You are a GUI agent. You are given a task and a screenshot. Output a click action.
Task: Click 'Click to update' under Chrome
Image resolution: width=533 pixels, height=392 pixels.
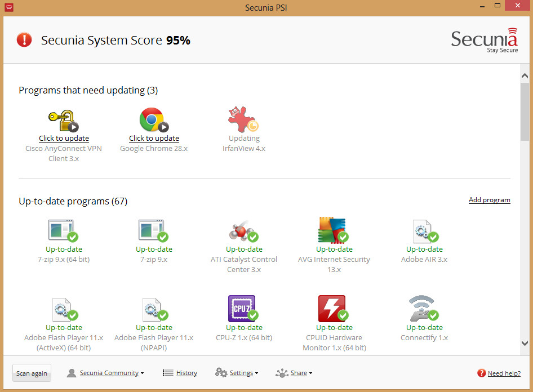point(154,139)
